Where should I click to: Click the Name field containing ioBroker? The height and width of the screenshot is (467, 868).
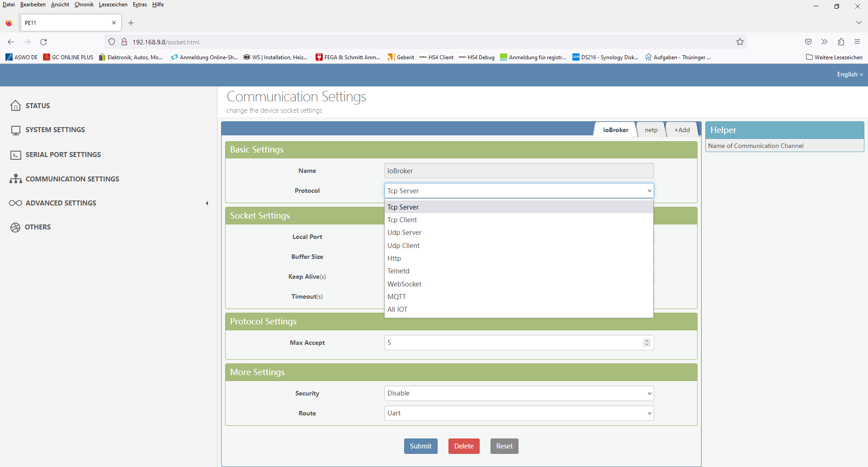point(519,171)
